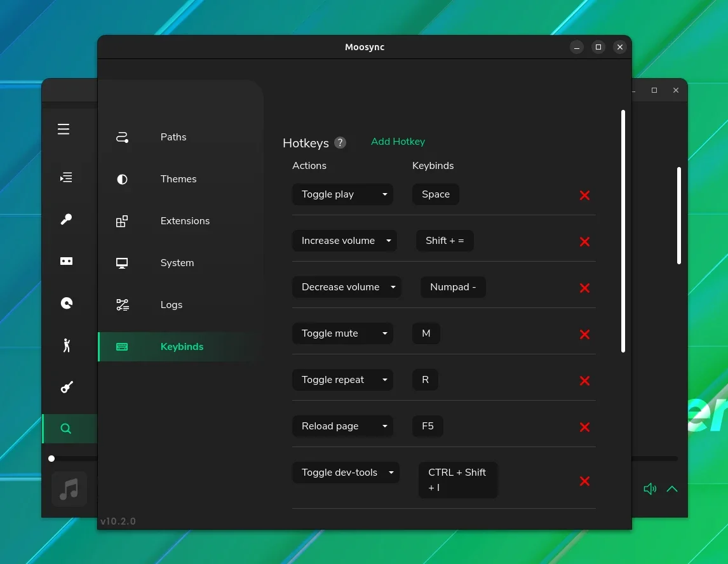
Task: Edit the F5 keybind field
Action: (x=428, y=426)
